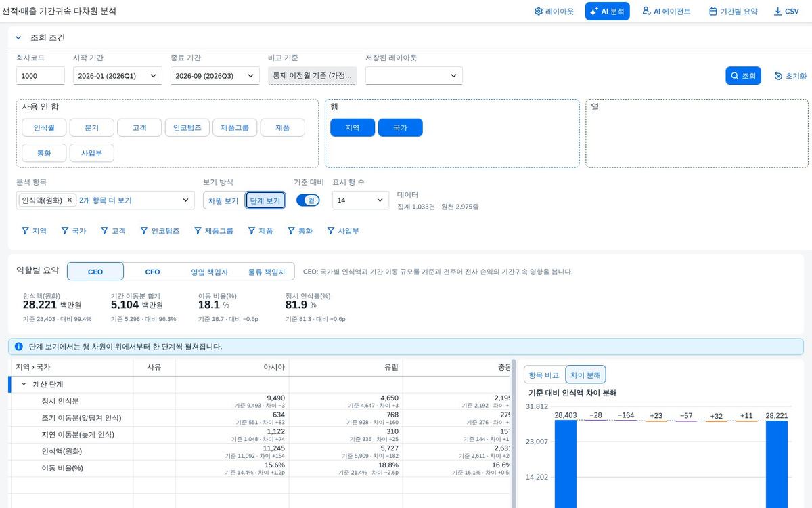Click the first waterfall bar labeled 28,403

point(565,464)
